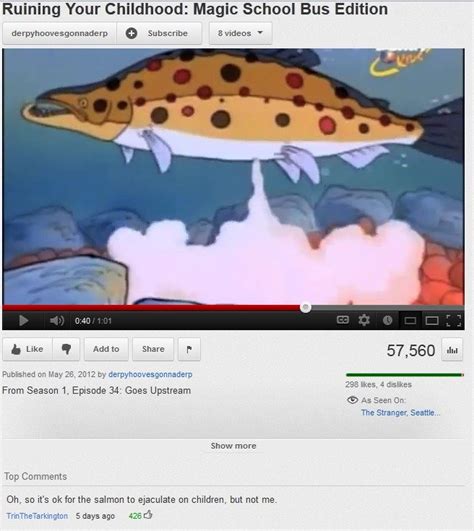Screen dimensions: 474x531
Task: Open player settings gear
Action: (364, 320)
